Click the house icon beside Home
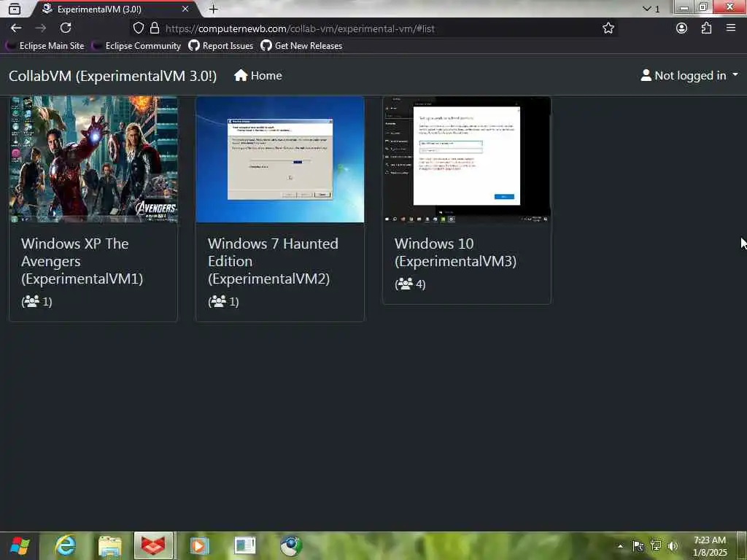Screen dimensions: 747x560 tap(241, 75)
